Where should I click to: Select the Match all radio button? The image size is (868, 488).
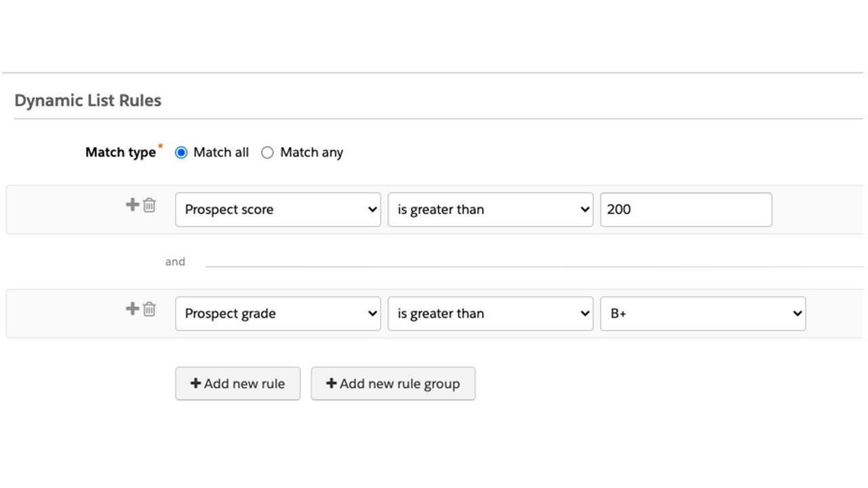181,152
